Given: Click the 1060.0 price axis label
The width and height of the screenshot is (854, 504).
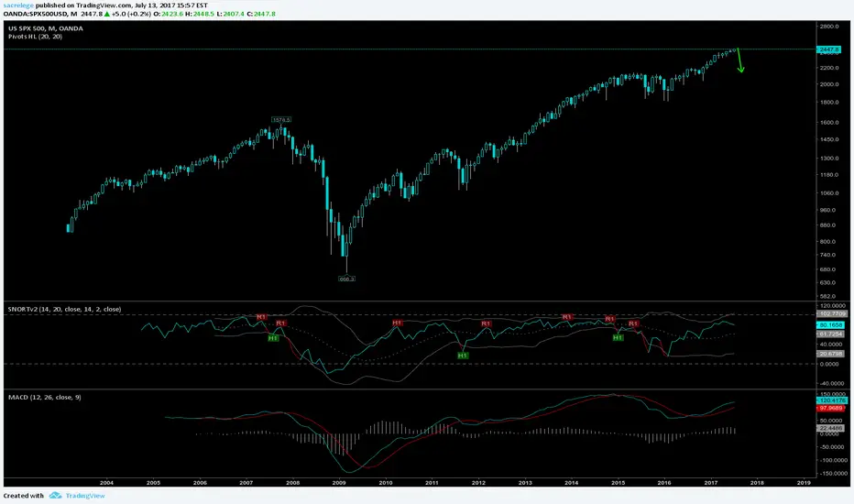Looking at the screenshot, I should 829,192.
